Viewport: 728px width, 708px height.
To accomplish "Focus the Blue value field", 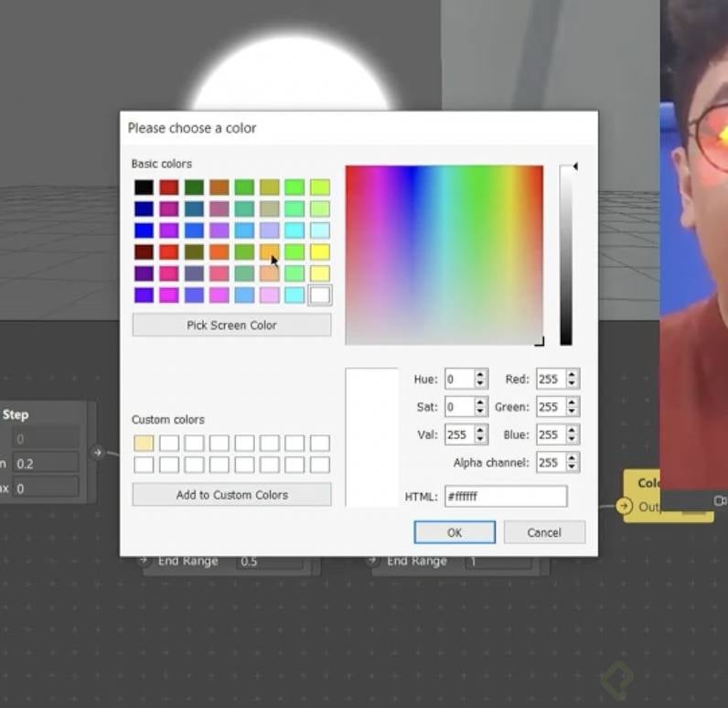I will click(x=551, y=435).
